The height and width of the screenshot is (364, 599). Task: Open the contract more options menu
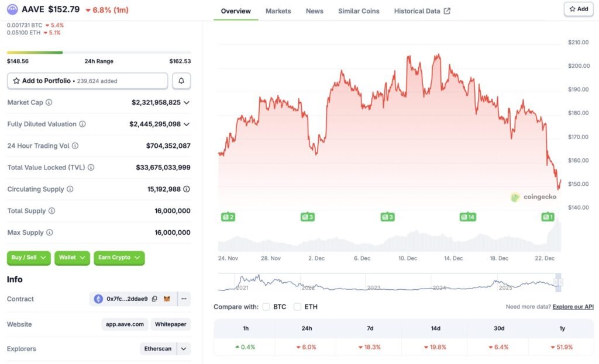pos(184,299)
